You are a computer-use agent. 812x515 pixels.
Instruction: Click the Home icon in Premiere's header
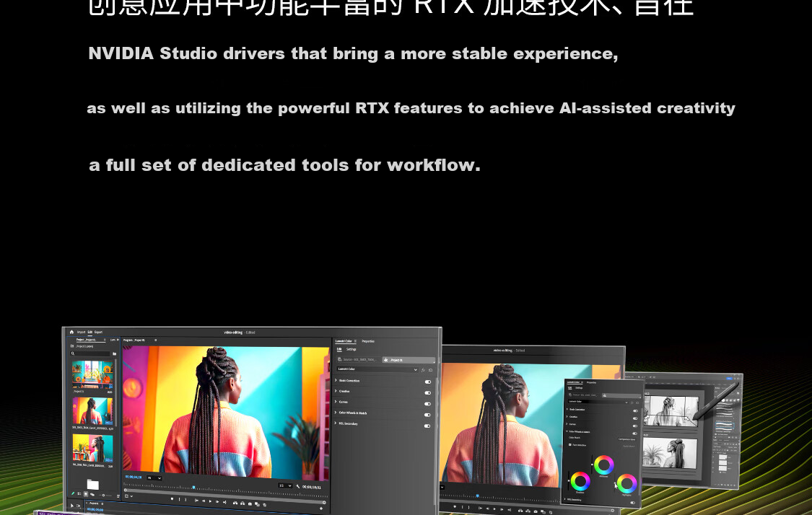(71, 333)
